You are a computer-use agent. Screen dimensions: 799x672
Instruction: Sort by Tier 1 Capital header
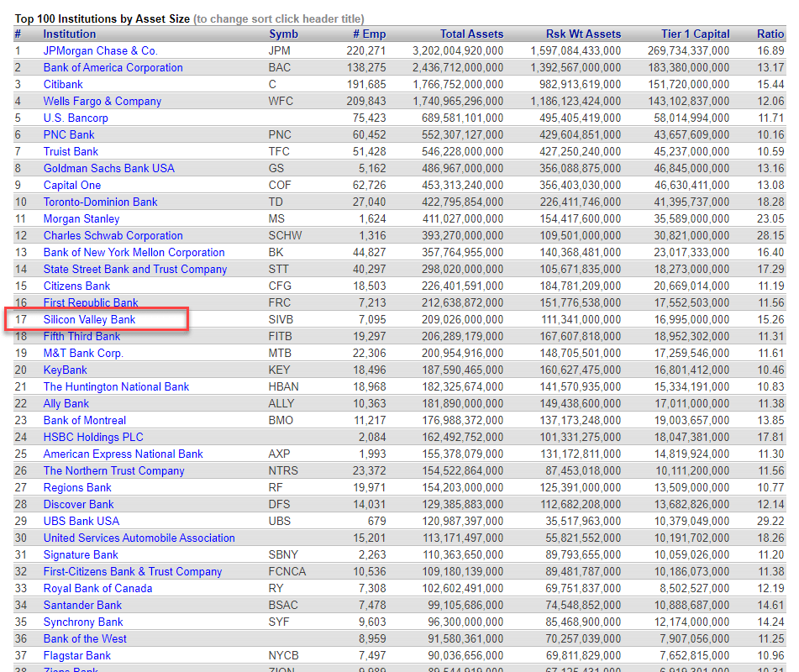696,34
